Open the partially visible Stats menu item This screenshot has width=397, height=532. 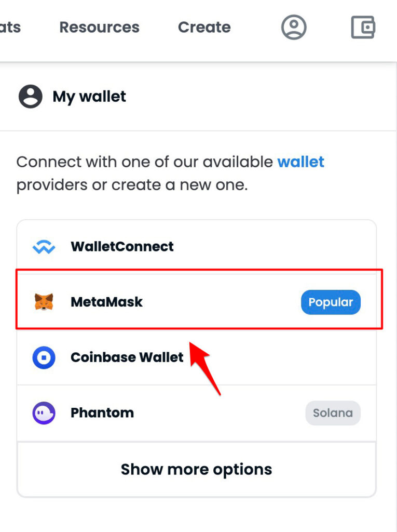[10, 27]
